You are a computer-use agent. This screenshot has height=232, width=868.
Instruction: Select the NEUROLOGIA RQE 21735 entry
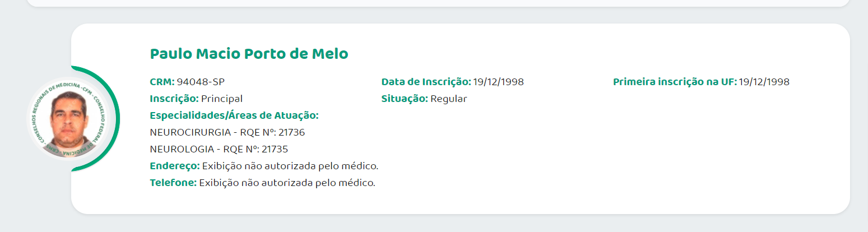(x=219, y=149)
